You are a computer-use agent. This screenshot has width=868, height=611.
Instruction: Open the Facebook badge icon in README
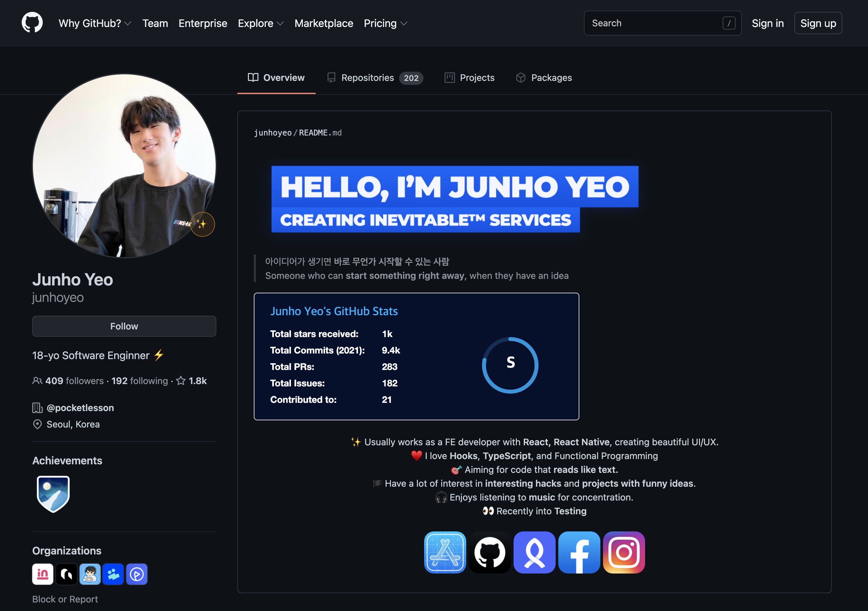tap(579, 552)
